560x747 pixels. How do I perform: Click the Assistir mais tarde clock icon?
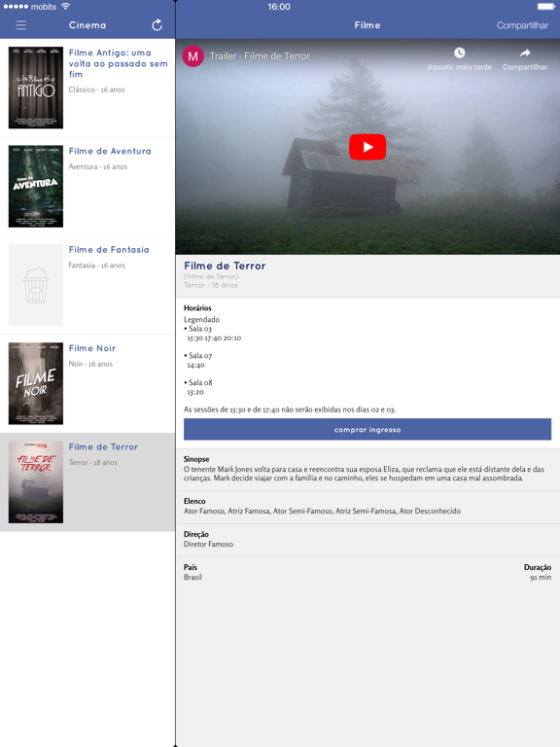pos(459,53)
